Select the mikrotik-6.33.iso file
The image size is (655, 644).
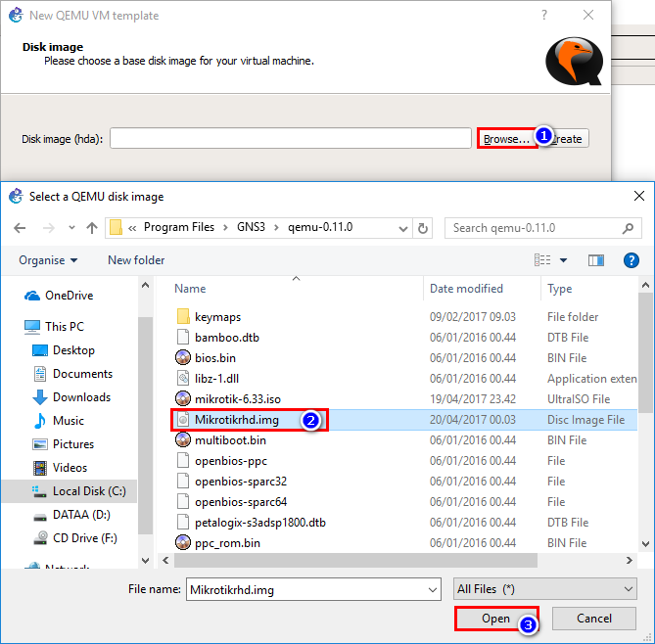click(238, 399)
